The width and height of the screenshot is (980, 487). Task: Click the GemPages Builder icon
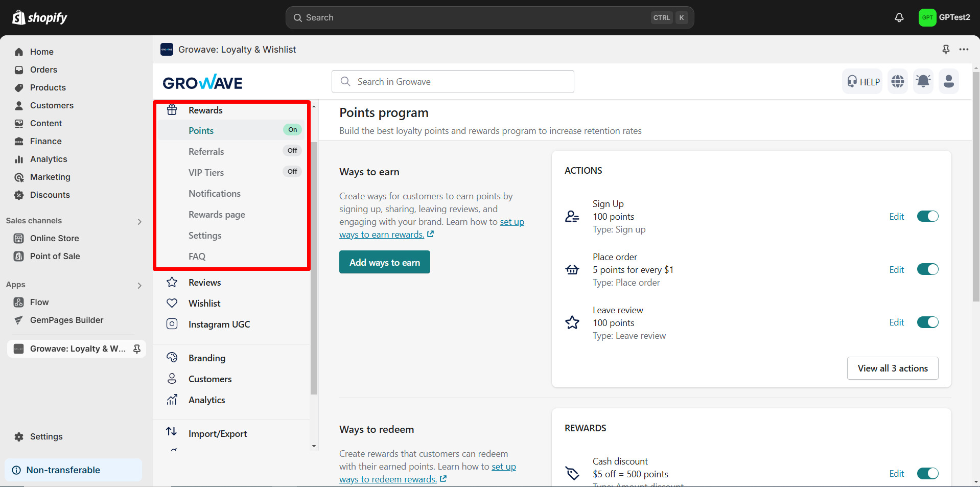tap(19, 320)
